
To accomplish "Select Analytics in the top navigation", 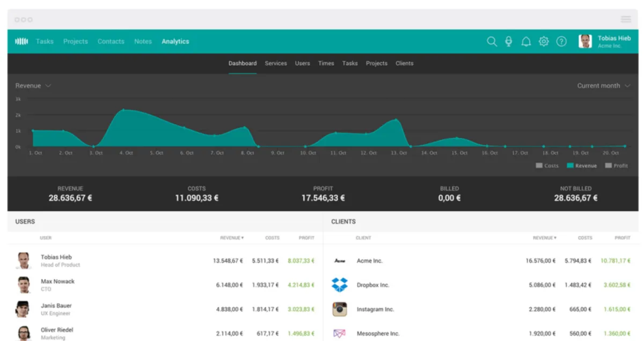I will tap(175, 41).
